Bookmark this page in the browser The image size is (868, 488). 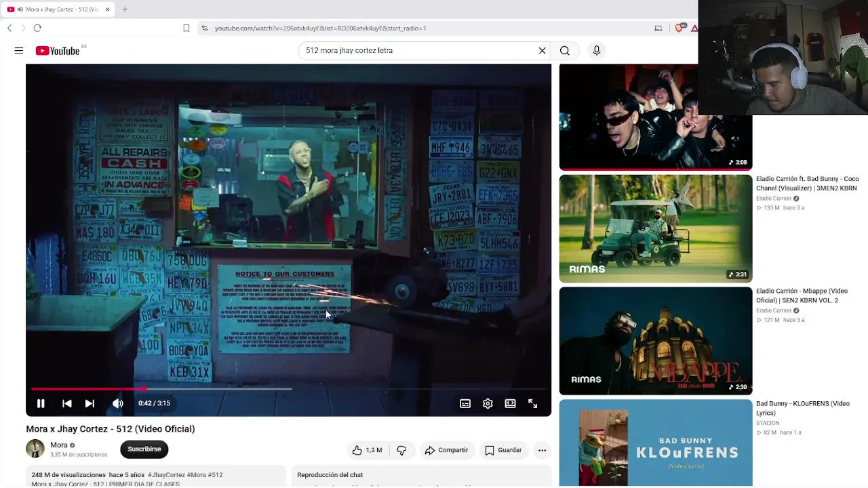186,28
